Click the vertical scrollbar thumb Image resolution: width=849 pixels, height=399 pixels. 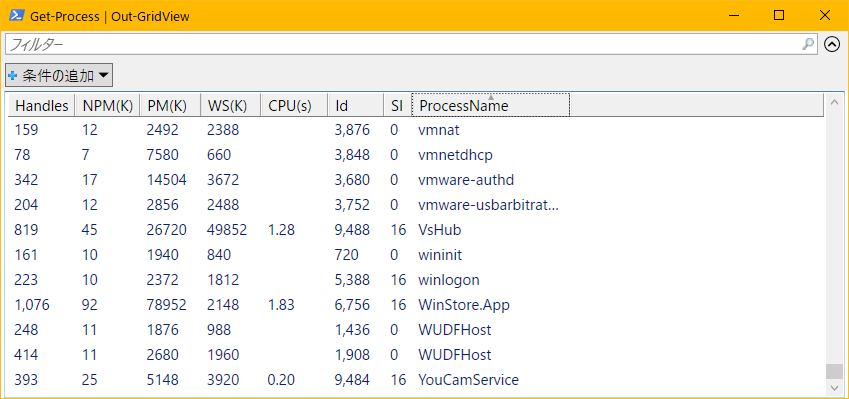[x=834, y=371]
